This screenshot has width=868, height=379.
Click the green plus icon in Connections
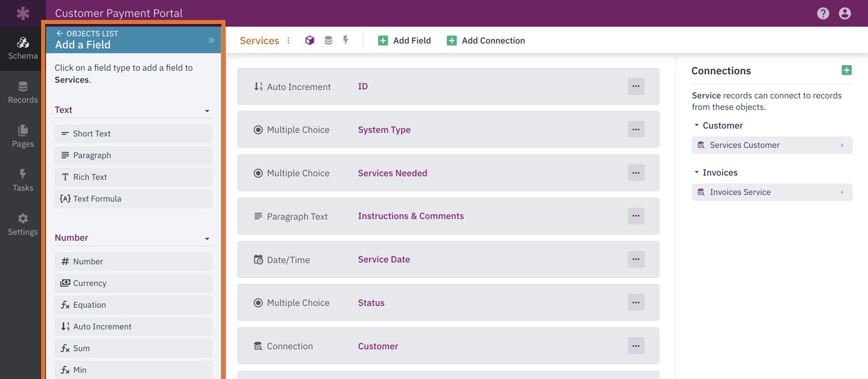tap(846, 71)
